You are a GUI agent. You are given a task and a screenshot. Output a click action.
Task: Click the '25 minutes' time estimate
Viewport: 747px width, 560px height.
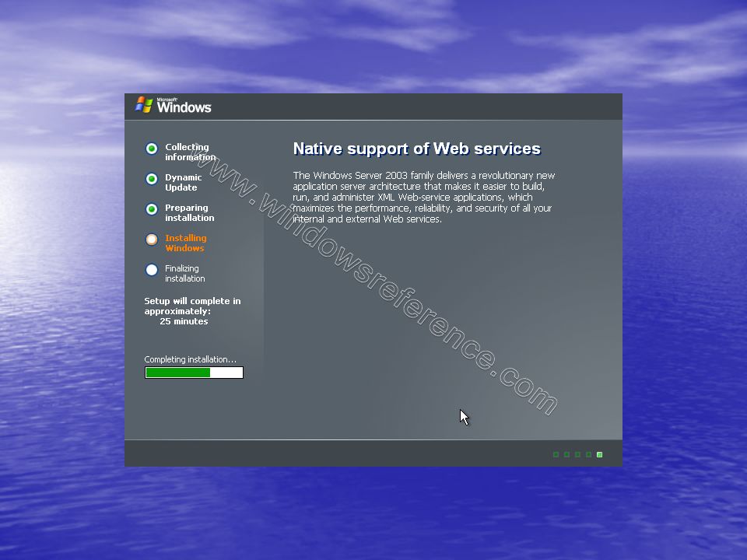[184, 321]
